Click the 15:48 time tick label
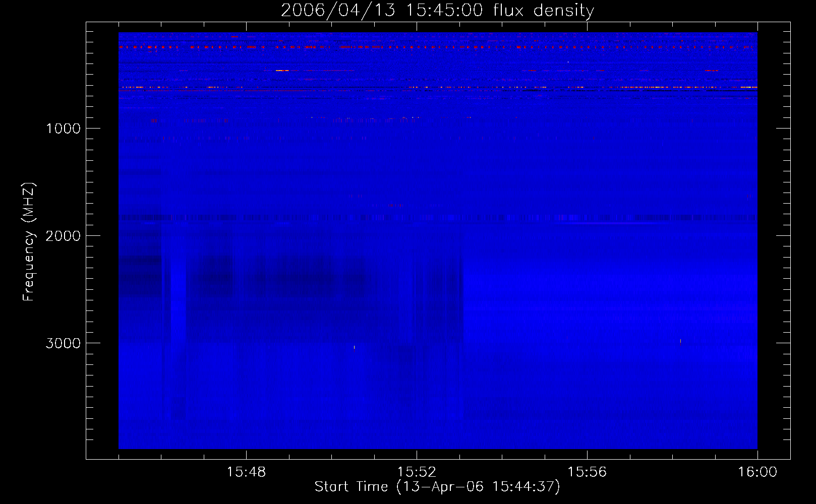The height and width of the screenshot is (504, 816). click(x=246, y=472)
